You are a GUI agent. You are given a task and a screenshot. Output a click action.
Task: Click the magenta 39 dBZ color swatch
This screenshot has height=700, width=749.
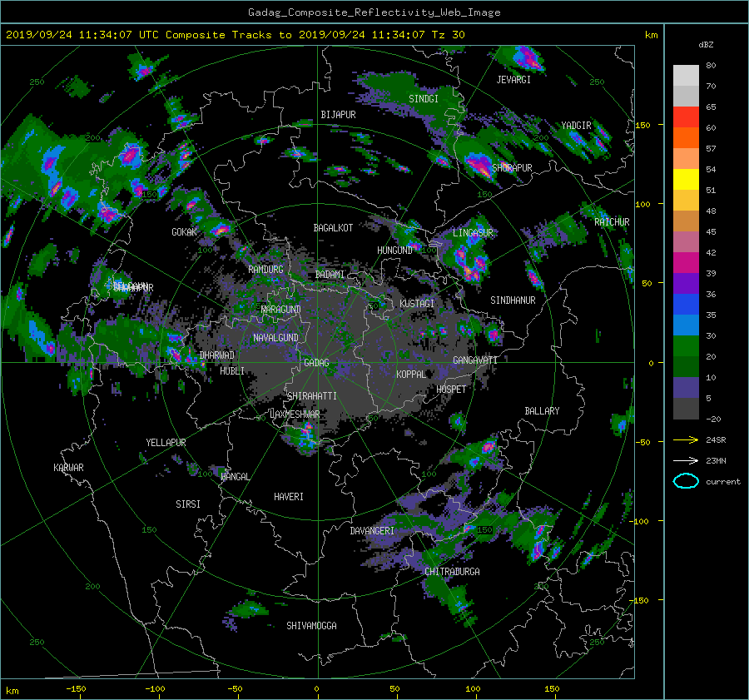686,263
